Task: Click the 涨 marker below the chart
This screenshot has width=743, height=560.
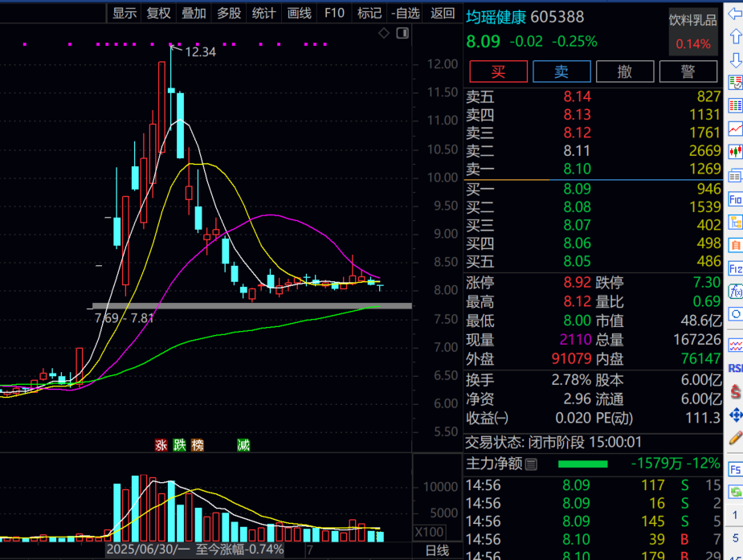Action: [161, 445]
